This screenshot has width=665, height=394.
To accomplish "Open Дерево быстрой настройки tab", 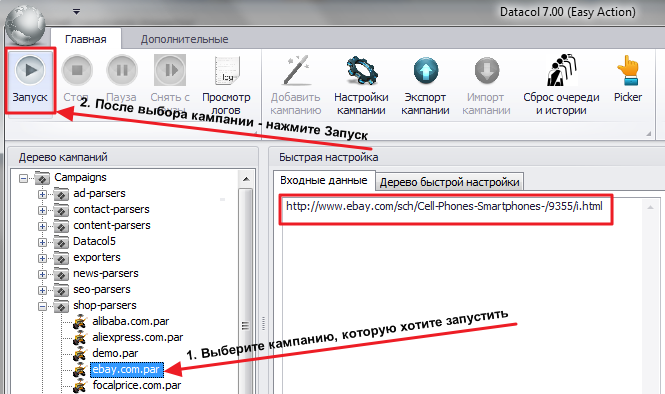I will pos(450,182).
